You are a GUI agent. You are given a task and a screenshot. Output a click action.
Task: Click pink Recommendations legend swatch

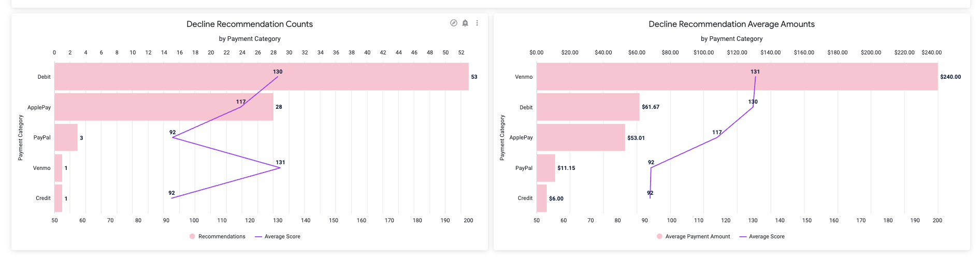point(192,236)
